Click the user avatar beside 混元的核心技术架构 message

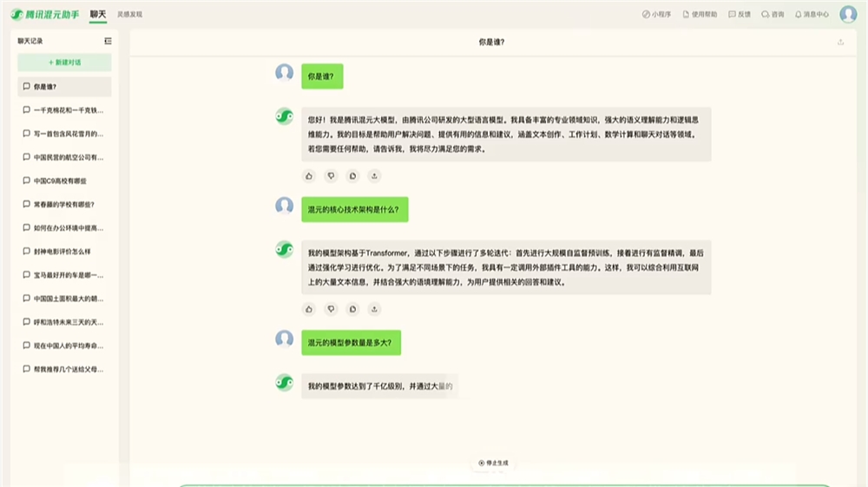click(285, 206)
